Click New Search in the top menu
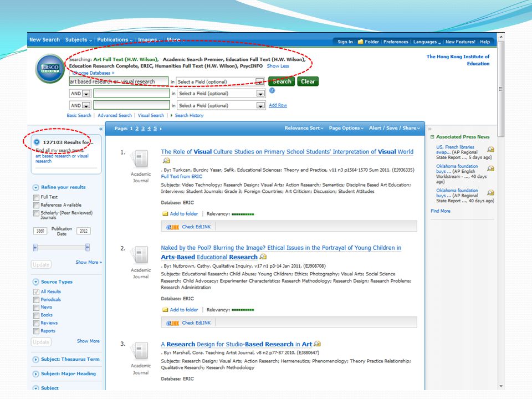532x399 pixels. (44, 40)
